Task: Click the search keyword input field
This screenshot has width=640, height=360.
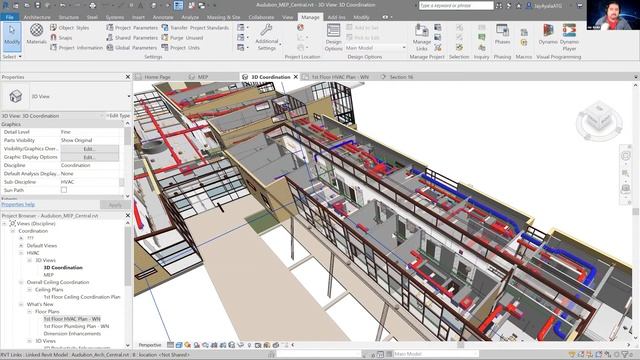Action: pyautogui.click(x=456, y=6)
